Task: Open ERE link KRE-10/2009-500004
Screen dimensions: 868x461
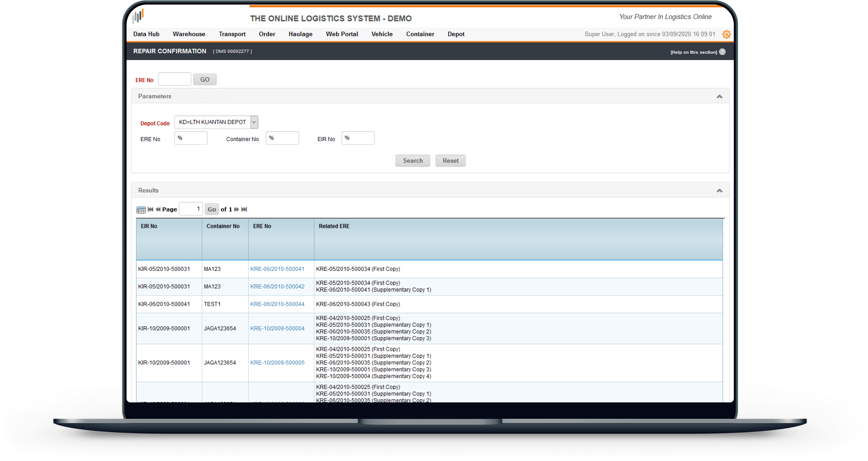Action: pos(277,328)
